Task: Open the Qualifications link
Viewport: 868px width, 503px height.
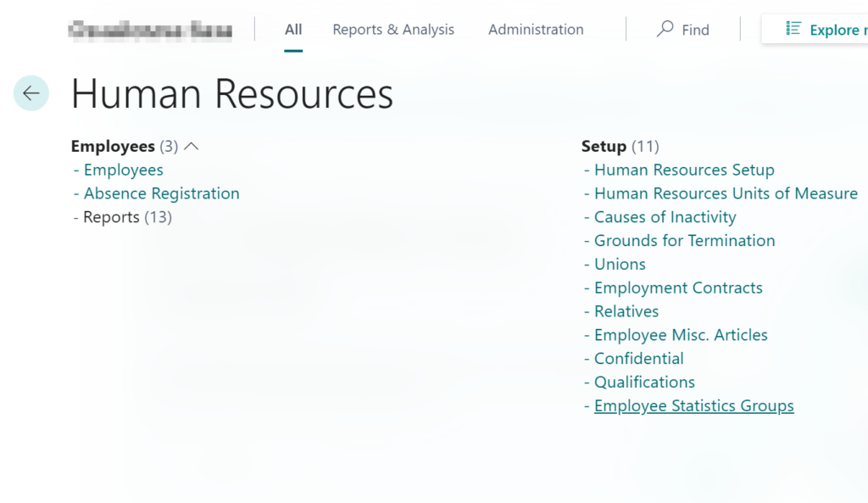Action: 644,383
